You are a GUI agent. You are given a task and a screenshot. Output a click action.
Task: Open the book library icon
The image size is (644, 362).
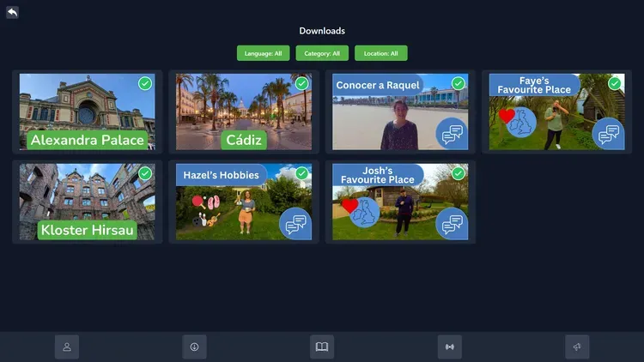point(322,347)
